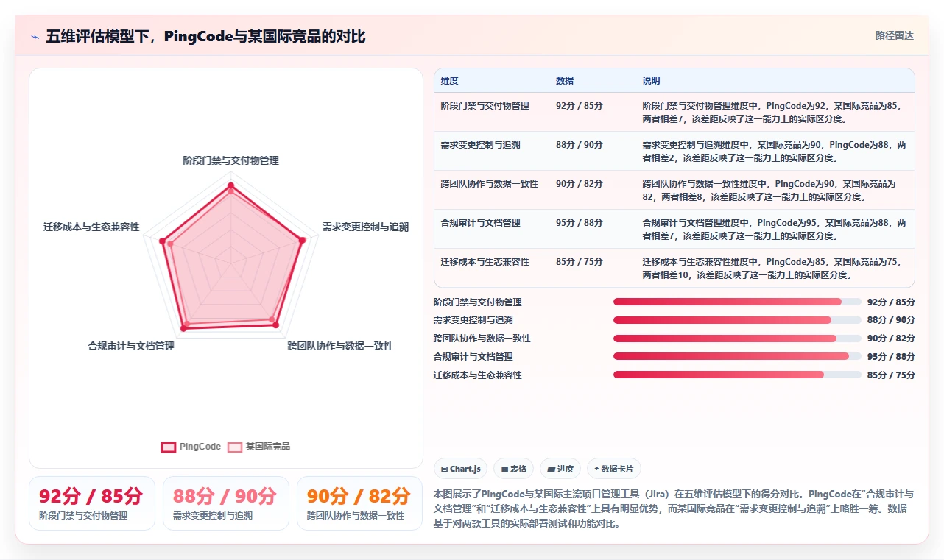Screen dimensions: 944x560
Task: Click the top radar data point
Action: [x=230, y=185]
